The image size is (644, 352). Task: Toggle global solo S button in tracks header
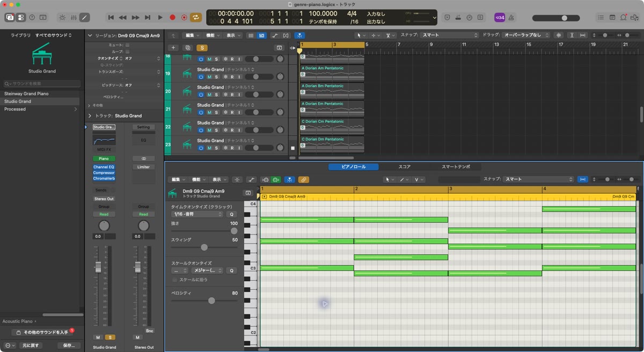202,48
